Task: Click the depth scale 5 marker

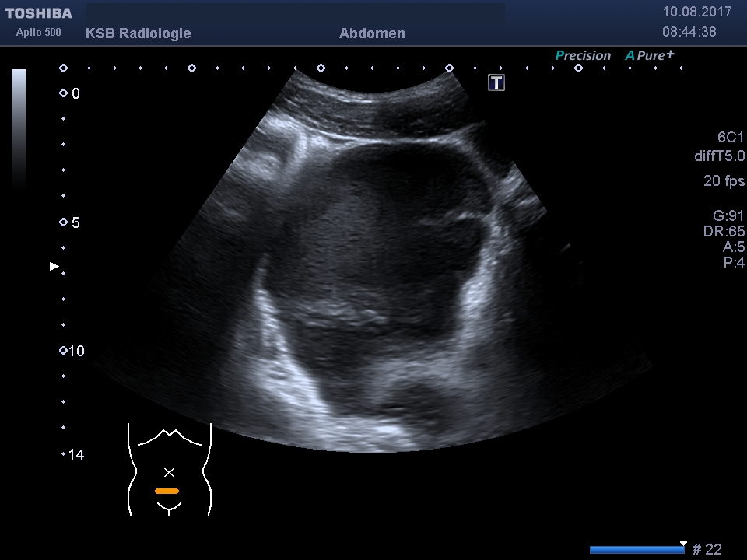Action: click(x=69, y=222)
